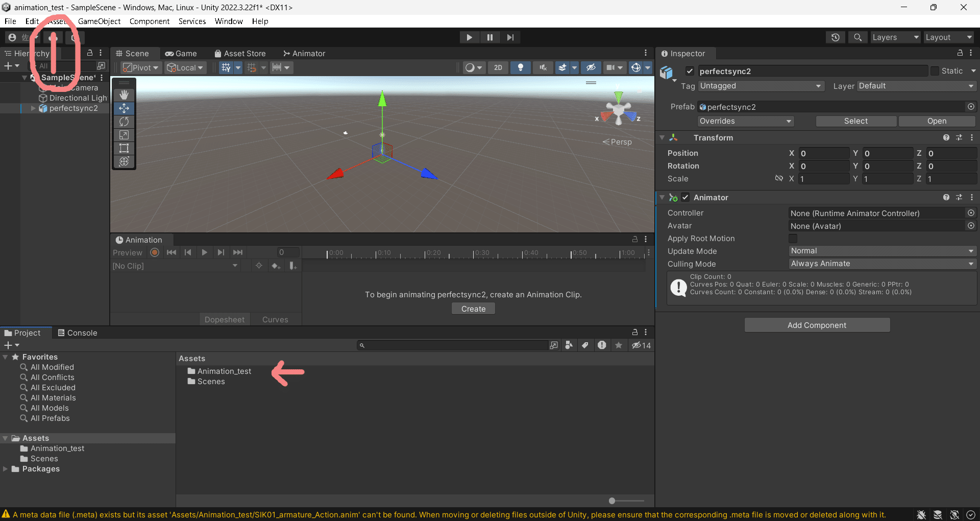Toggle scene view lighting
Viewport: 980px width, 521px height.
point(520,67)
